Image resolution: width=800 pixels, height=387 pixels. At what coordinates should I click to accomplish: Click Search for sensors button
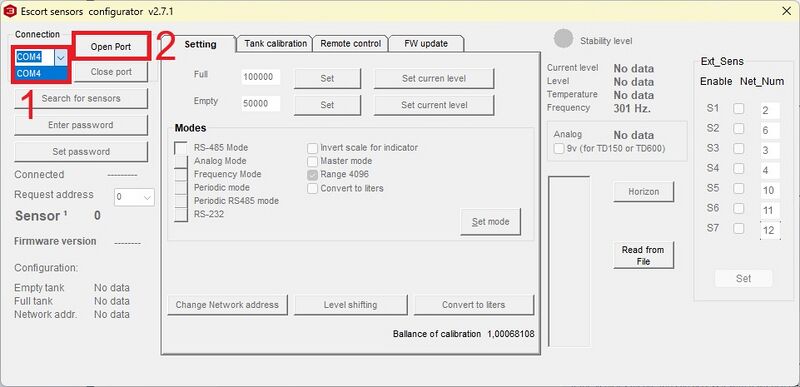point(81,98)
